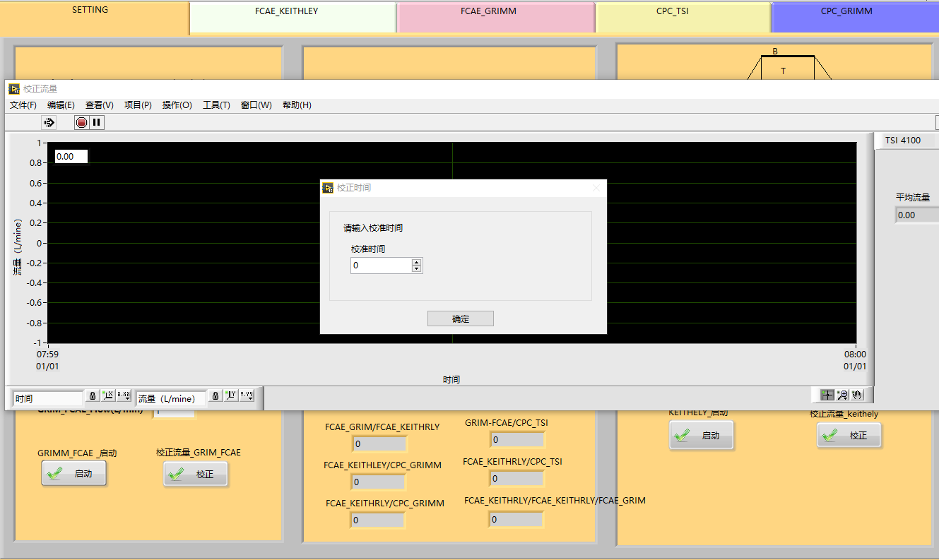Screen dimensions: 939x560
Task: Click the 校准时间 numeric input field
Action: click(381, 266)
